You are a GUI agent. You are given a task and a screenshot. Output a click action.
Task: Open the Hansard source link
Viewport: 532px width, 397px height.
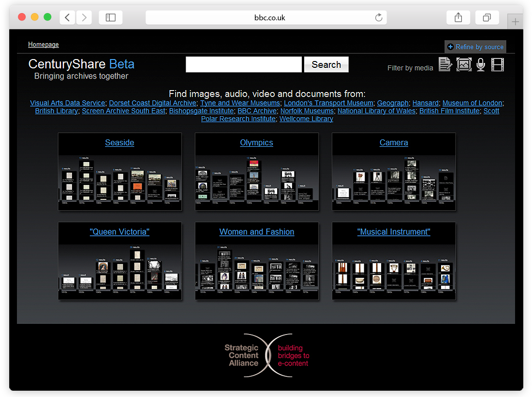[426, 103]
